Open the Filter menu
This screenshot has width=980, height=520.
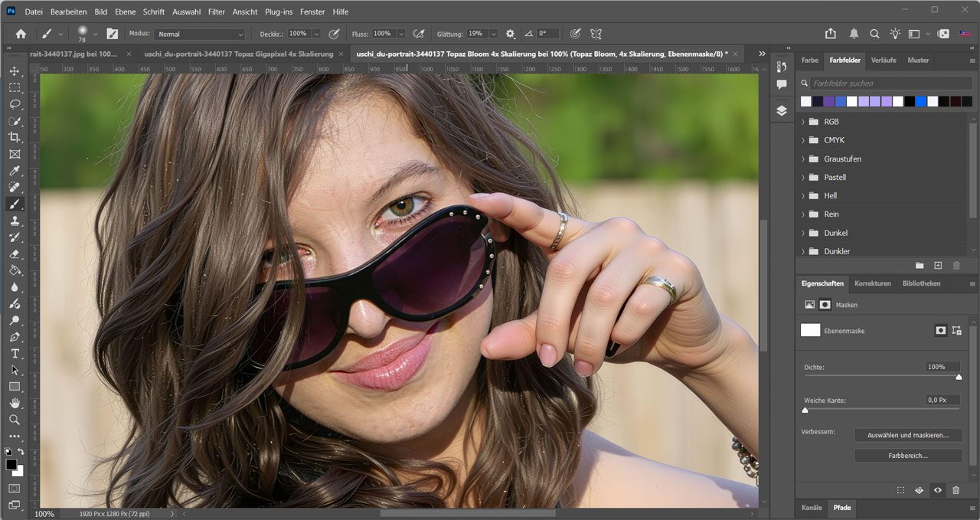coord(217,11)
